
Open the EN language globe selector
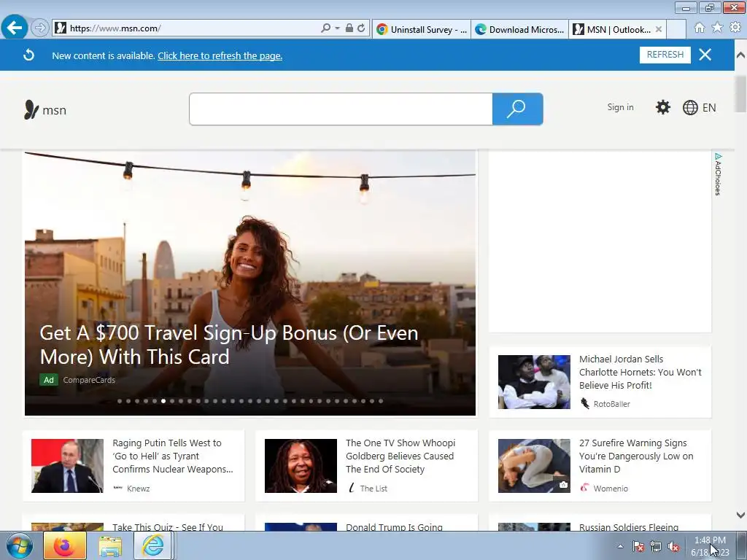click(699, 108)
